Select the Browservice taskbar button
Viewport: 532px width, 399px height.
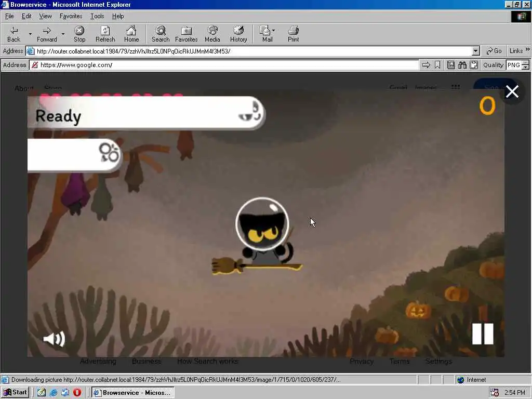(132, 393)
